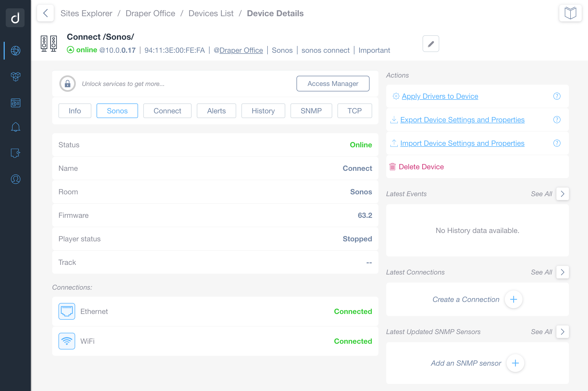
Task: Click the gear icon beside Apply Drivers
Action: 396,96
